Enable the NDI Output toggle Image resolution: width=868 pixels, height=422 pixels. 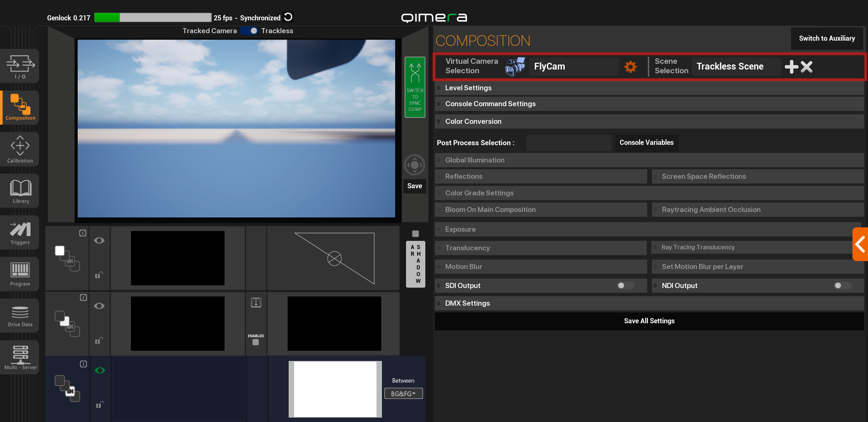pos(842,286)
